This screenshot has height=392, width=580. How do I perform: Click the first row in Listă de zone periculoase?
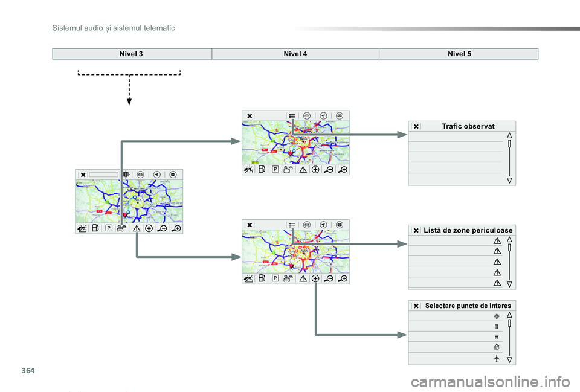(456, 241)
